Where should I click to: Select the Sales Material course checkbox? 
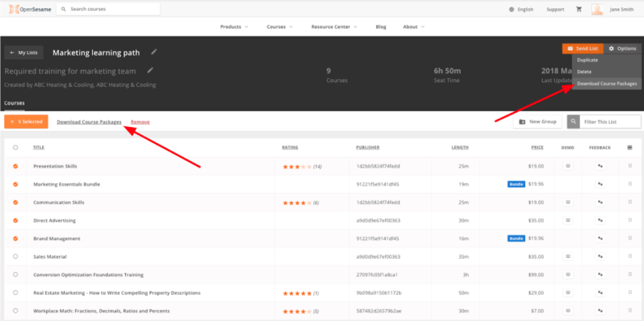click(x=16, y=257)
